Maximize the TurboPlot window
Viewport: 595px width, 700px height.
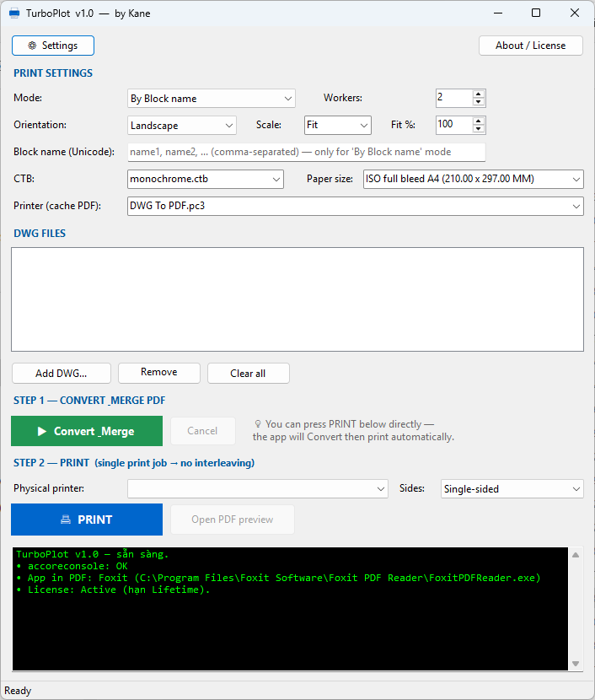(x=536, y=13)
